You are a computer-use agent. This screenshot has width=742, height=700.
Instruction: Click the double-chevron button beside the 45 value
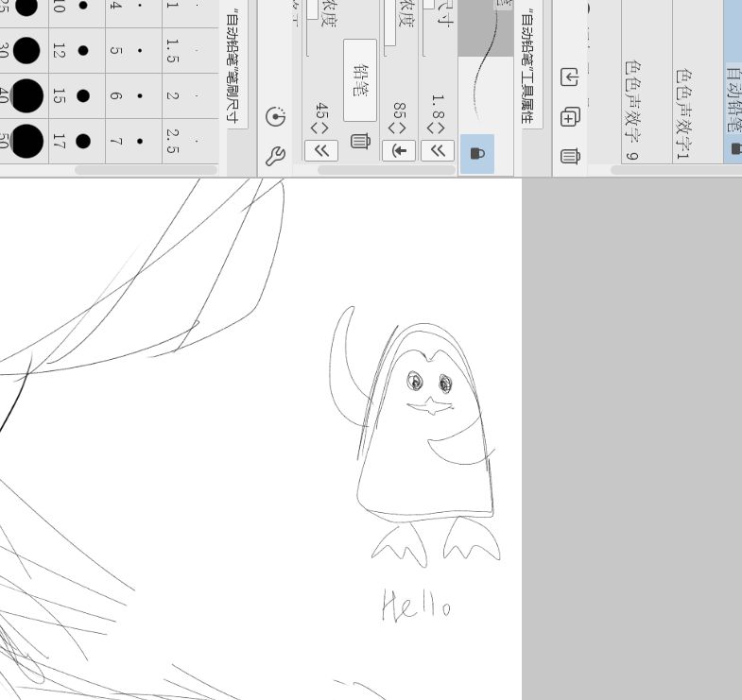coord(321,151)
